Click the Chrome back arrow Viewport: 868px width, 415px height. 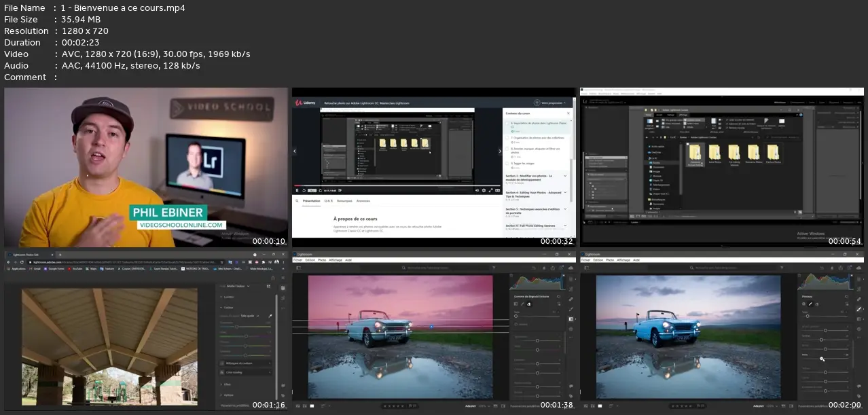(7, 261)
